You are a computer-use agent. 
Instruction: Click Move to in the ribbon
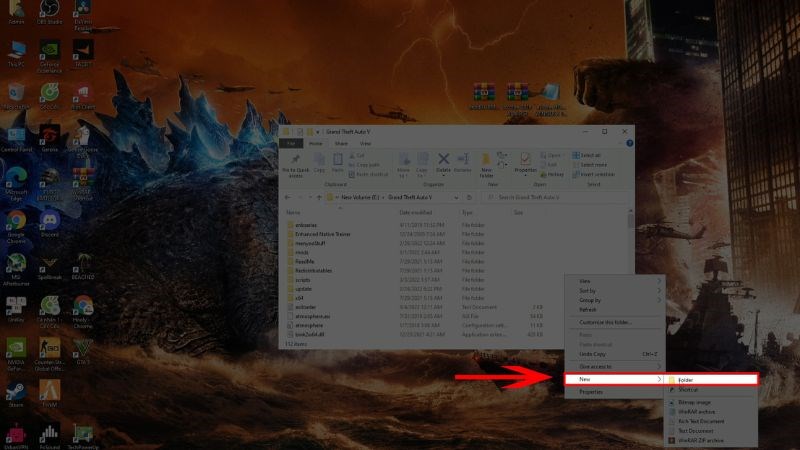tap(404, 165)
